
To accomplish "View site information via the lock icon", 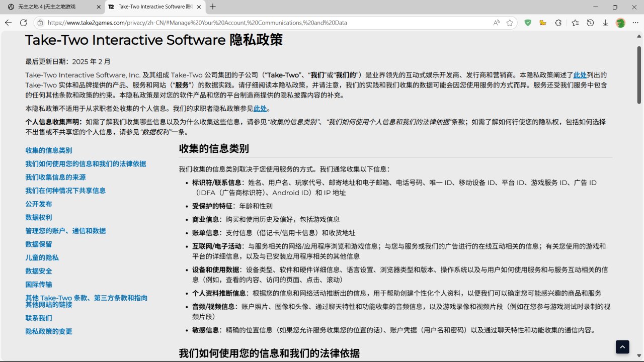I will 40,23.
